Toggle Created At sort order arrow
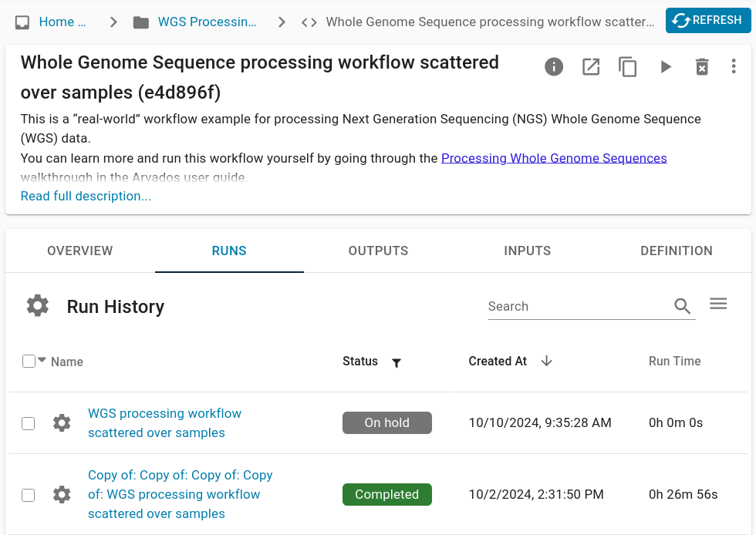 546,361
